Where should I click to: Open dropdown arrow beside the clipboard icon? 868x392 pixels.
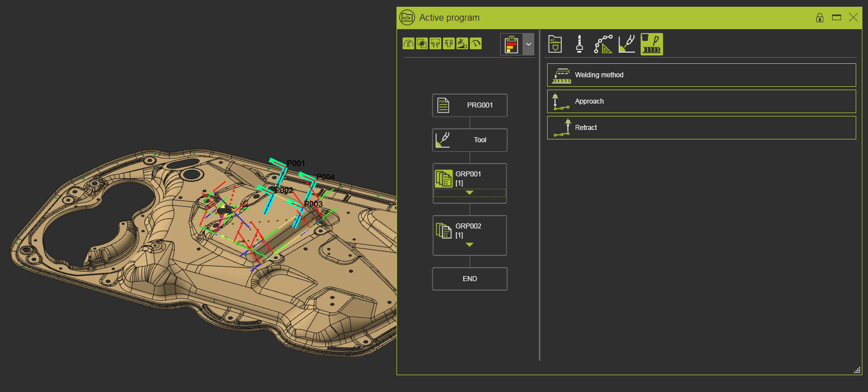click(x=528, y=44)
